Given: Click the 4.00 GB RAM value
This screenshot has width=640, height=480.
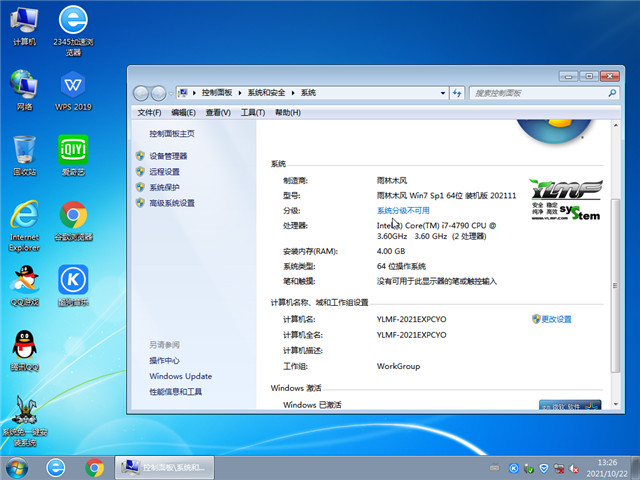Looking at the screenshot, I should [391, 251].
